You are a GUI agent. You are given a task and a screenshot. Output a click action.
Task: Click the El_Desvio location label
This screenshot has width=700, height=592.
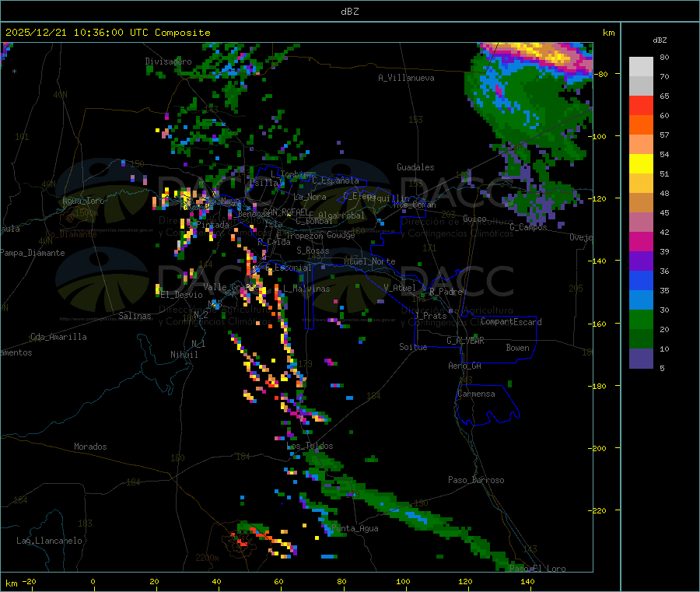point(182,295)
